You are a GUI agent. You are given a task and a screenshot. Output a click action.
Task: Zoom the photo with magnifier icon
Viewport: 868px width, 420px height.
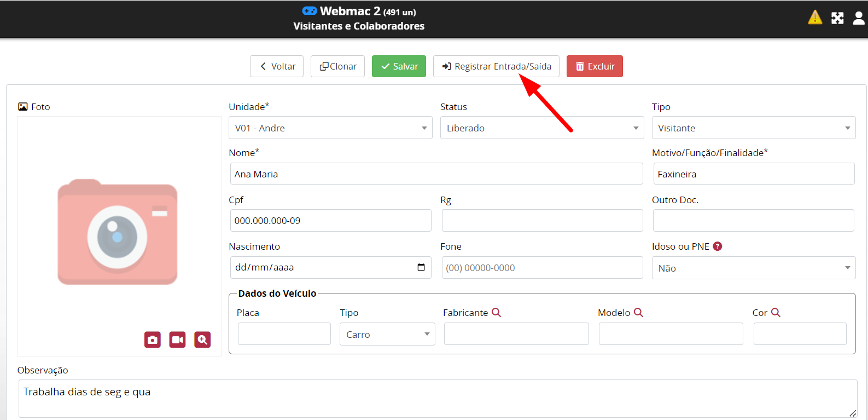click(x=202, y=340)
